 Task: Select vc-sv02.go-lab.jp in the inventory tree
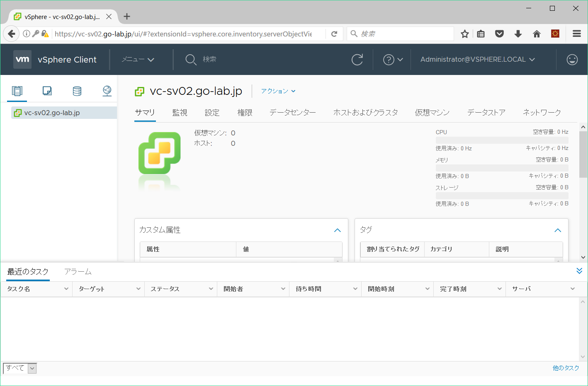pos(64,113)
